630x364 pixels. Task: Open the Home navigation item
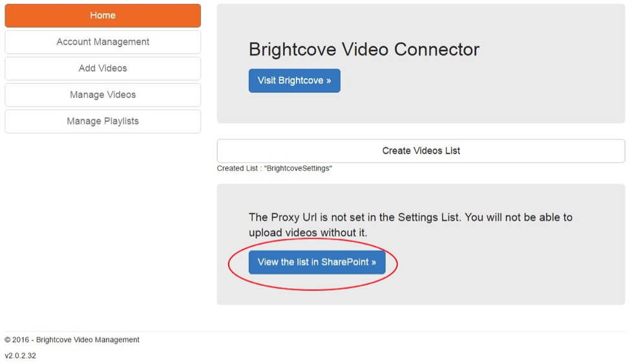point(103,15)
